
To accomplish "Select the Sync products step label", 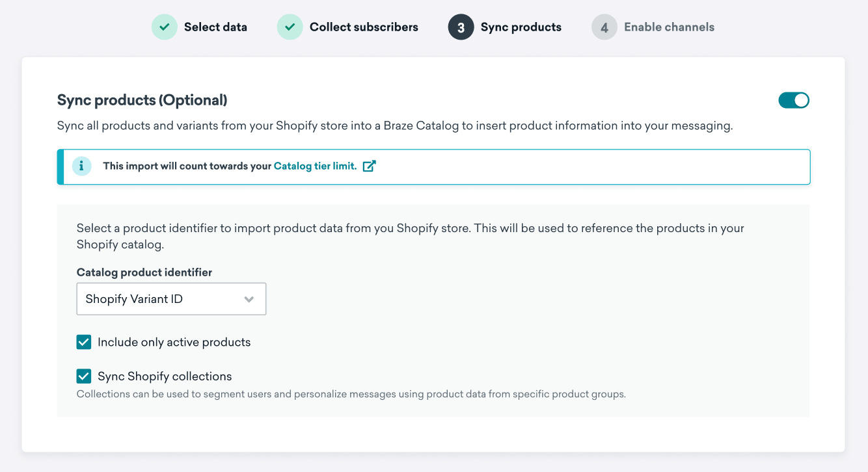I will click(x=521, y=27).
